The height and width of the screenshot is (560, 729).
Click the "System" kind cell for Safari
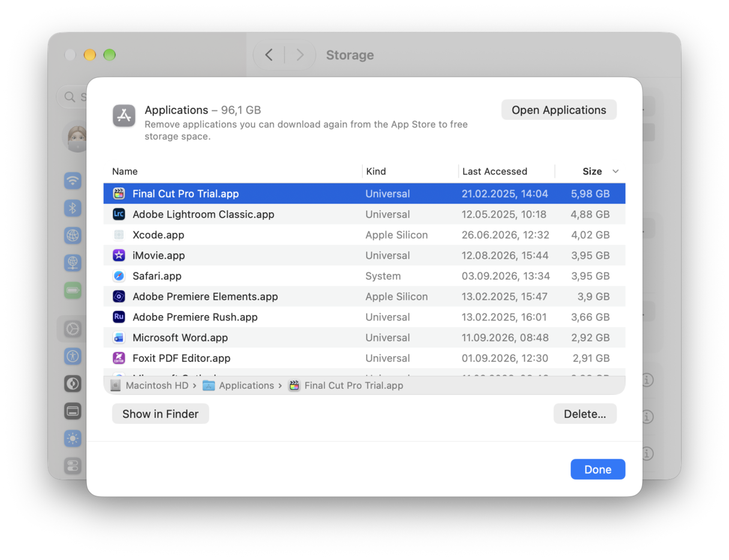(x=383, y=276)
